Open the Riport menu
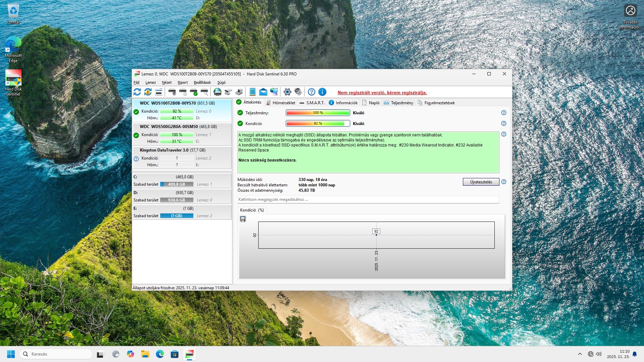This screenshot has height=362, width=644. tap(182, 82)
